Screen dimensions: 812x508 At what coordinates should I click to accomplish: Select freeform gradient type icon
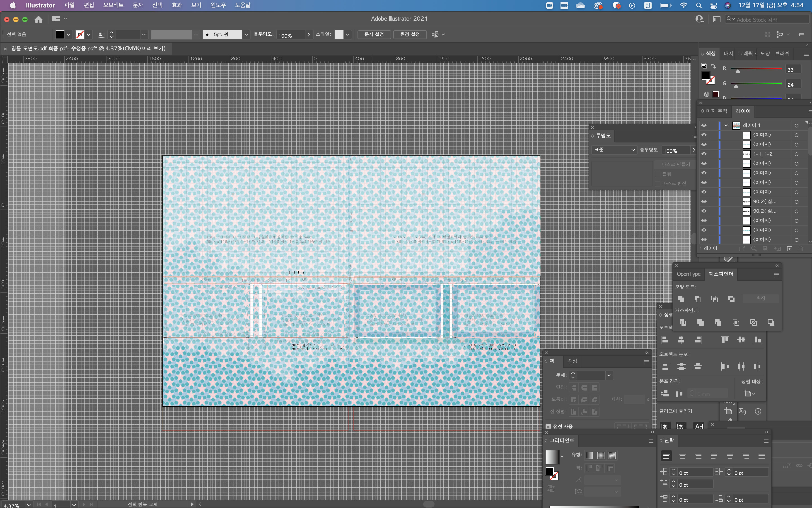[x=612, y=455]
